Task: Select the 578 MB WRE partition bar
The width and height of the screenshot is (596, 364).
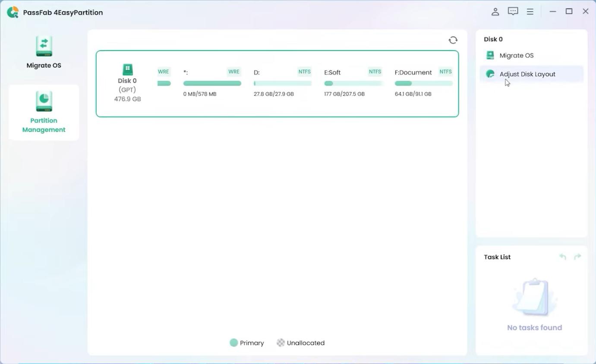Action: click(x=212, y=83)
